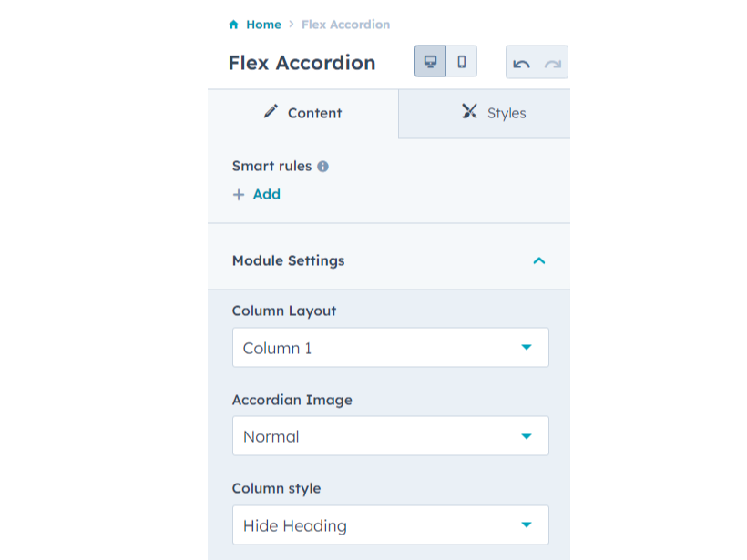Switch to the Content tab
Image resolution: width=747 pixels, height=560 pixels.
point(302,112)
